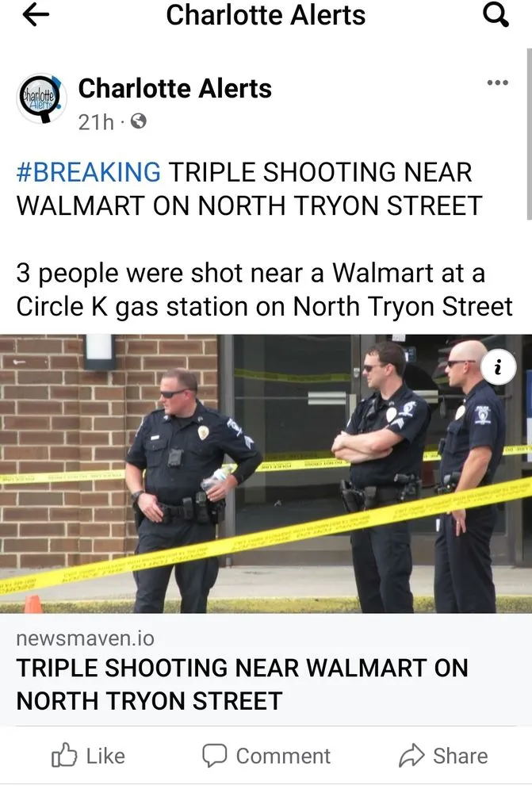The height and width of the screenshot is (793, 532).
Task: Tap the speech-bubble Comment icon
Action: tap(214, 756)
